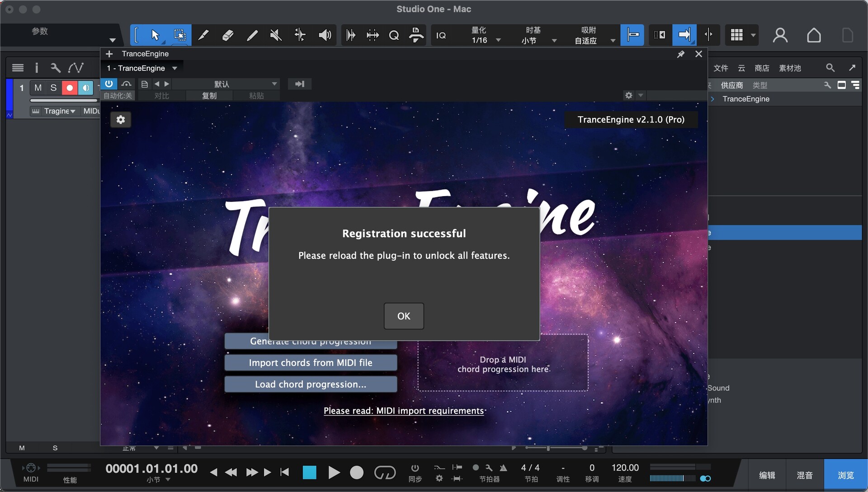
Task: Open the Start page home icon
Action: pos(814,35)
